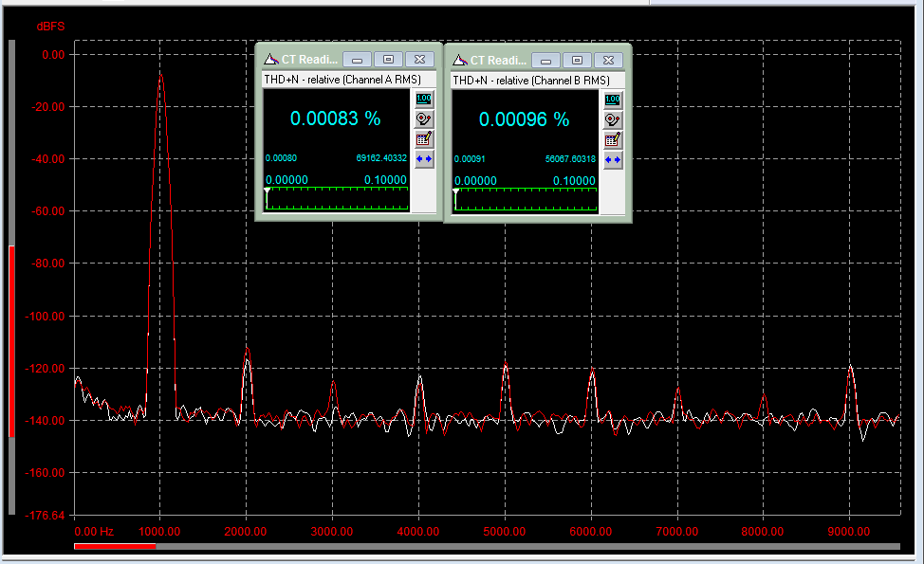Click the 3000.00 frequency axis label
Image resolution: width=924 pixels, height=564 pixels.
(332, 532)
